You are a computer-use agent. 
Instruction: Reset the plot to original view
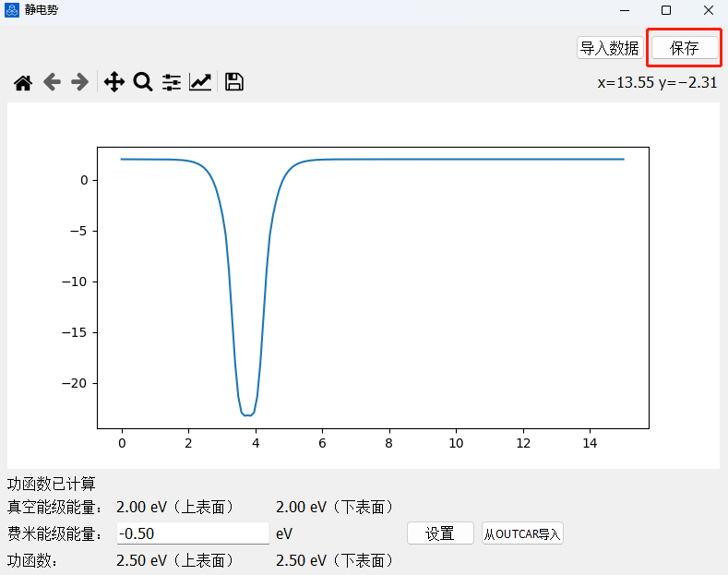[23, 82]
